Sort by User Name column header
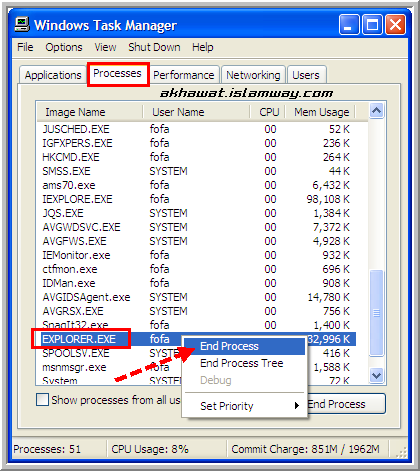420x471 pixels. click(x=196, y=112)
